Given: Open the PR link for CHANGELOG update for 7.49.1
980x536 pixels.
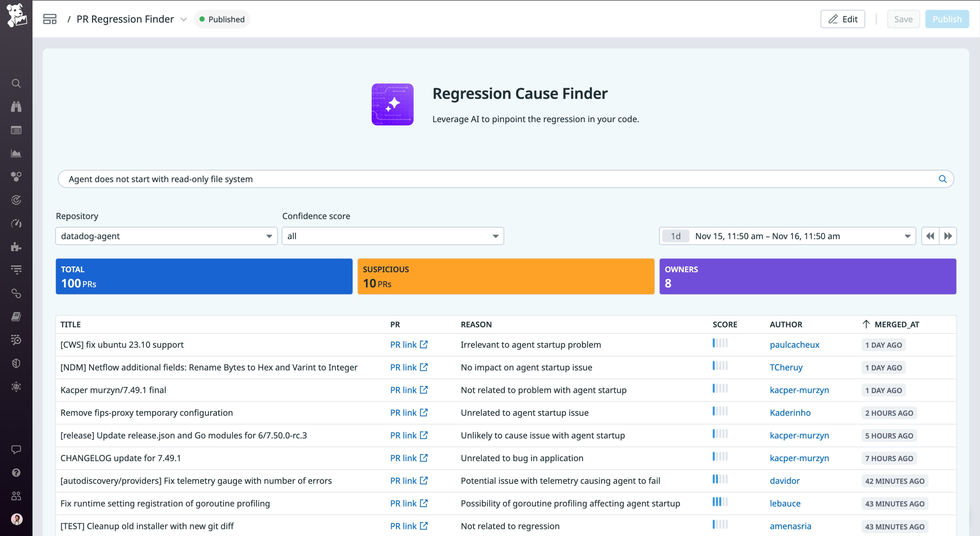Looking at the screenshot, I should pos(408,458).
